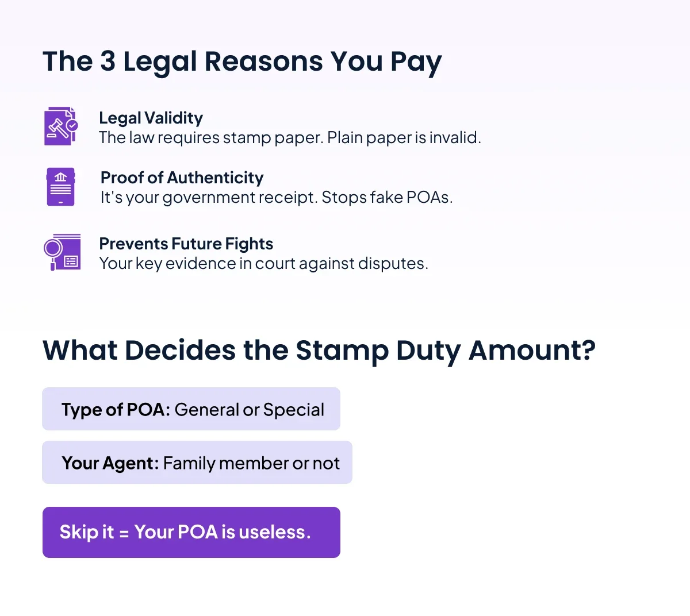This screenshot has width=690, height=616.
Task: Select the "Prevents Future Fights" heading
Action: coord(186,244)
